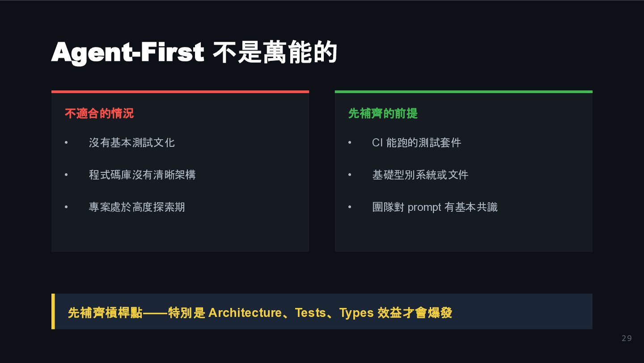Click the slide title 'Agent-First 不是萬能的'
The image size is (644, 363).
point(194,52)
